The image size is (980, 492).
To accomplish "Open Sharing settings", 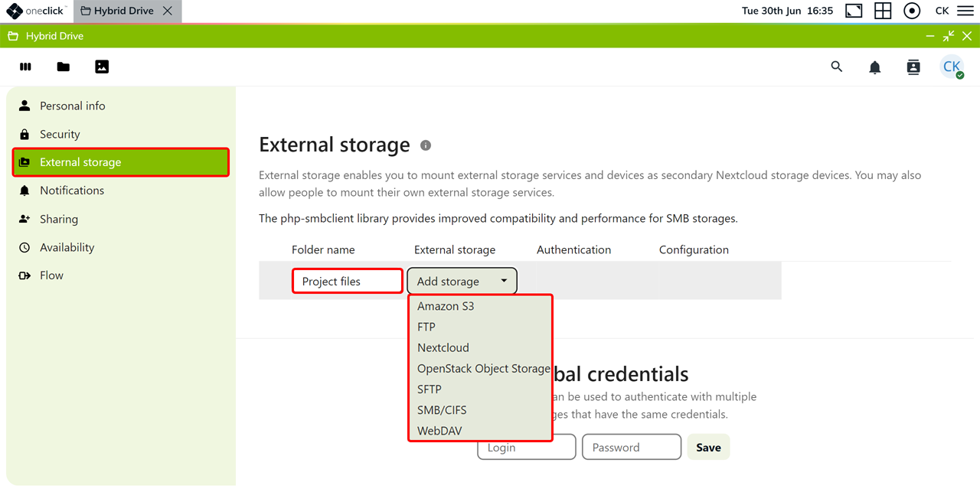I will tap(121, 219).
